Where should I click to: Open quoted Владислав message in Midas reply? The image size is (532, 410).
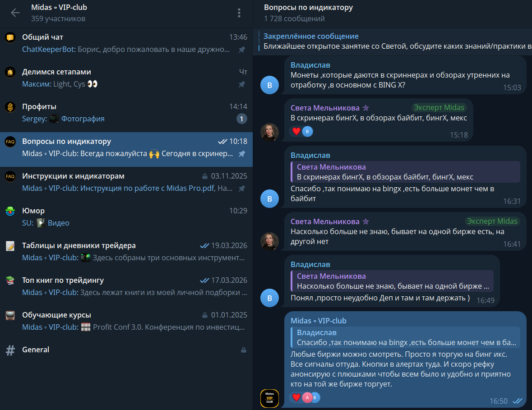[406, 337]
